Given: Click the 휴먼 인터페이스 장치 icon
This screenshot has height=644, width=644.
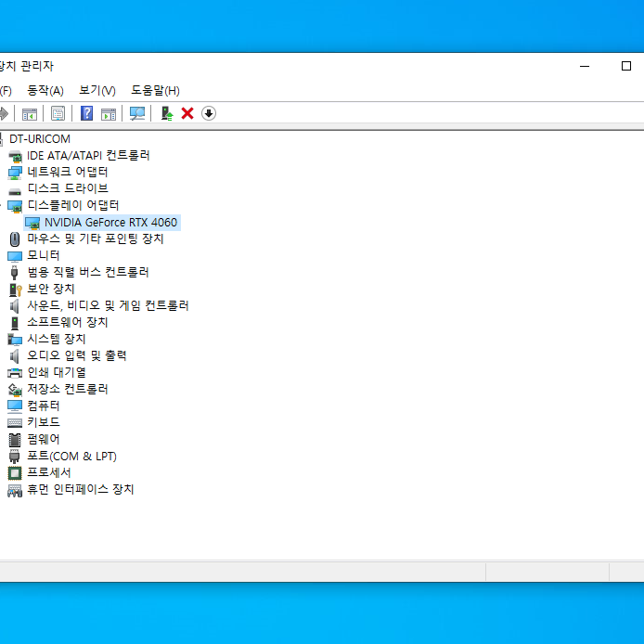Looking at the screenshot, I should [15, 490].
